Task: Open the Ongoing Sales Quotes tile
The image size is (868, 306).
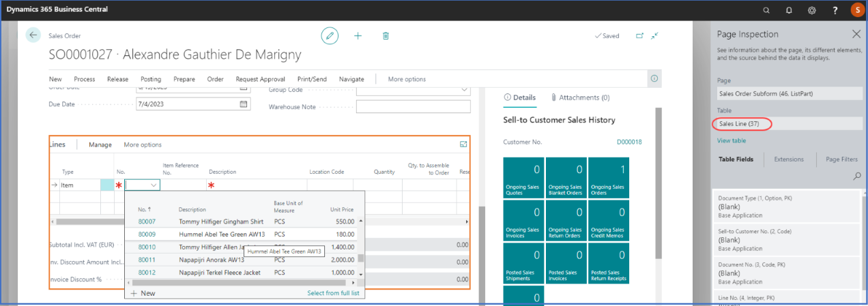Action: [x=523, y=178]
